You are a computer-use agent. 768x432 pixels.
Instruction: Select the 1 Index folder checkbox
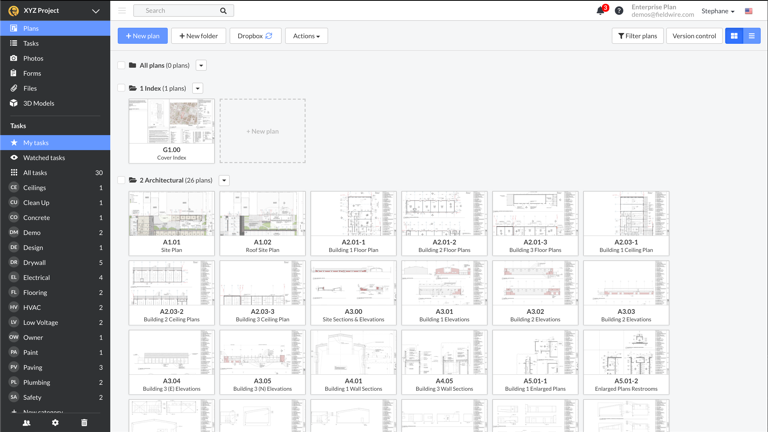pos(121,88)
